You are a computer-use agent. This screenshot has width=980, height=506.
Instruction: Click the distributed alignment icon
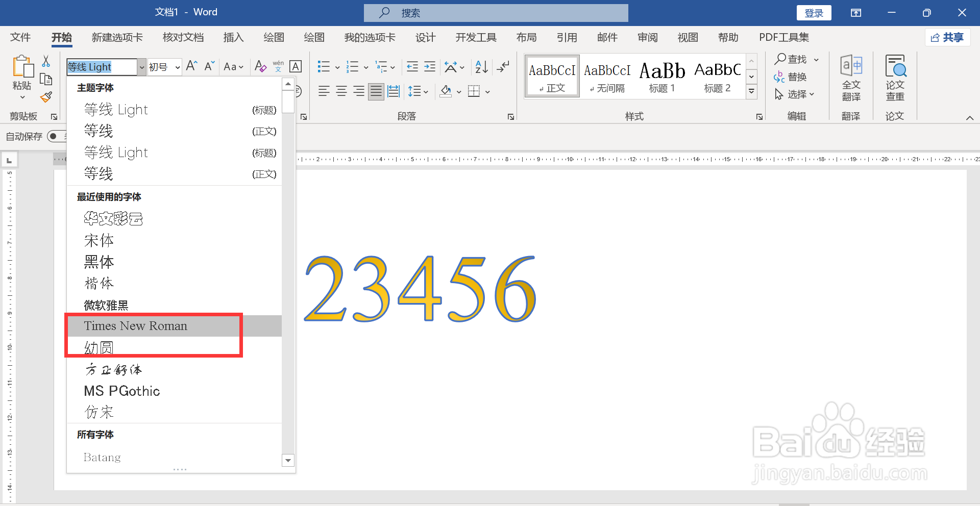coord(394,91)
